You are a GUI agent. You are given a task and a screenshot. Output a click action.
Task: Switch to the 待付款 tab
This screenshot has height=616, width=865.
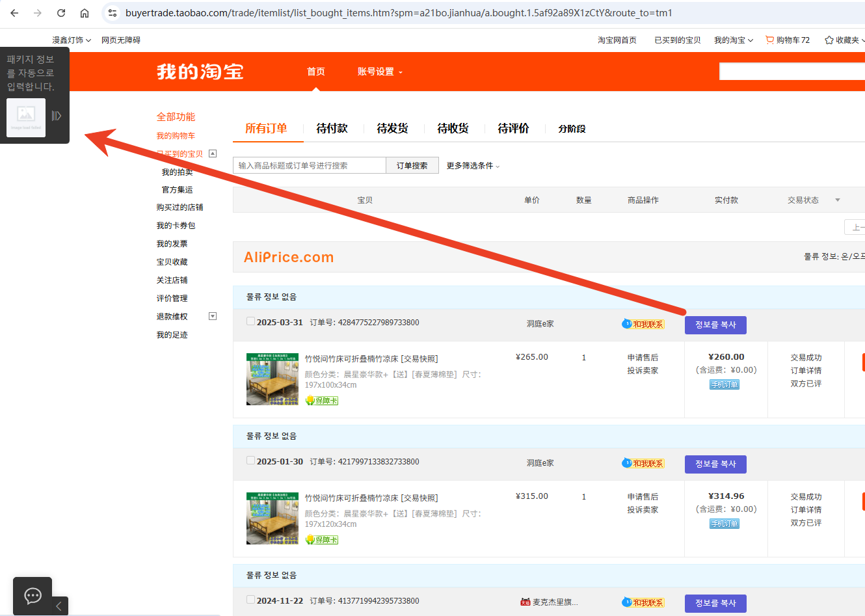[x=332, y=129]
